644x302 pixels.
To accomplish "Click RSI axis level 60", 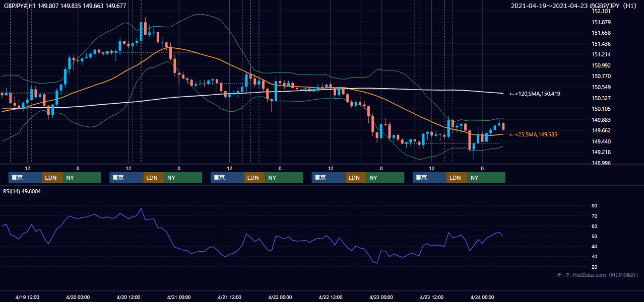I will pyautogui.click(x=595, y=226).
